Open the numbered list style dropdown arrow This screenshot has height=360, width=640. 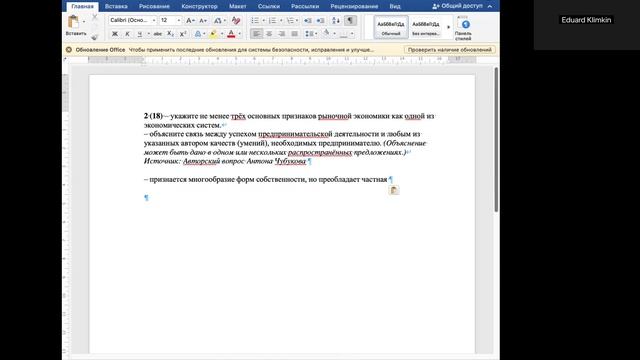281,20
